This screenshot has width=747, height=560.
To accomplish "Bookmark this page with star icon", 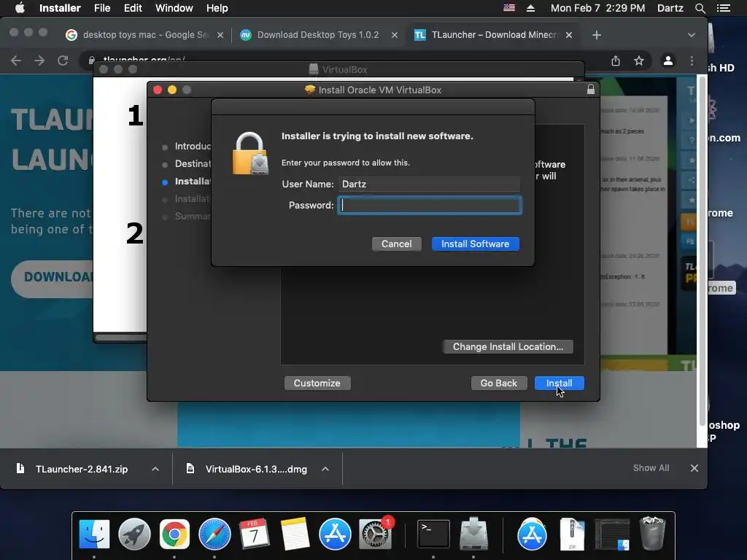I will [639, 61].
